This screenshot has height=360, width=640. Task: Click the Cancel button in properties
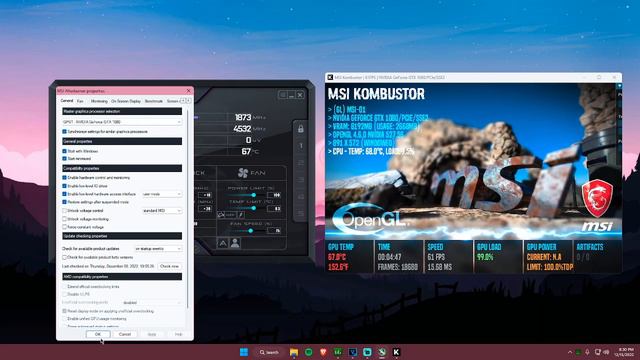point(125,334)
